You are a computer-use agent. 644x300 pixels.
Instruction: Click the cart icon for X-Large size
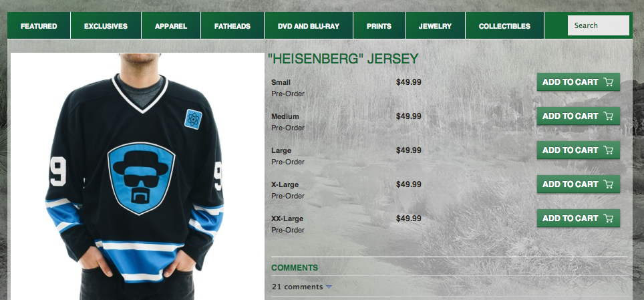tap(609, 184)
